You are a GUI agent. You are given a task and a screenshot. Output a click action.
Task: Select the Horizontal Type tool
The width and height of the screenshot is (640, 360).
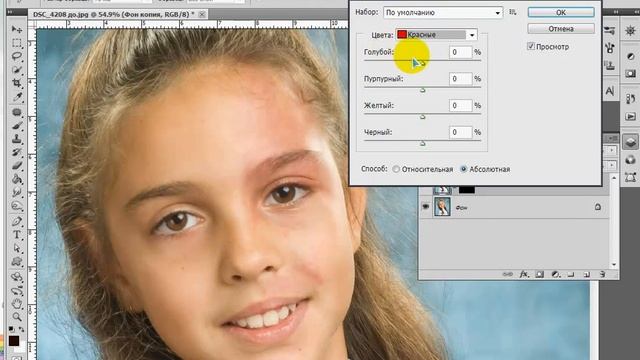click(x=17, y=235)
